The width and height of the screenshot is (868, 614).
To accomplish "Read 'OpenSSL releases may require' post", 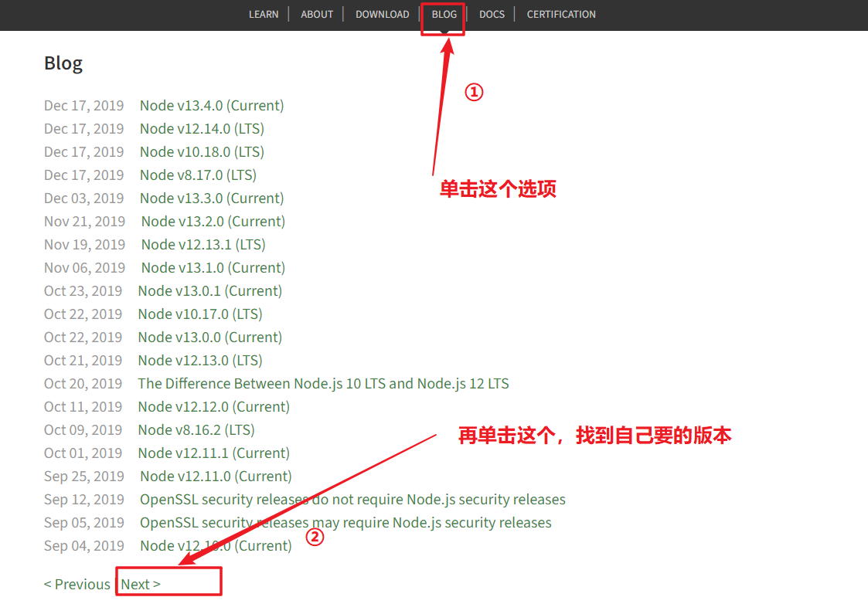I will coord(345,523).
